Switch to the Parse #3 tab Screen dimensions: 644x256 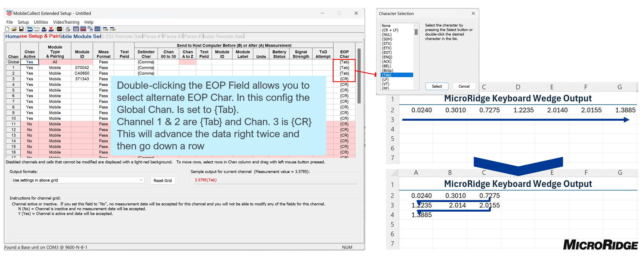click(193, 36)
